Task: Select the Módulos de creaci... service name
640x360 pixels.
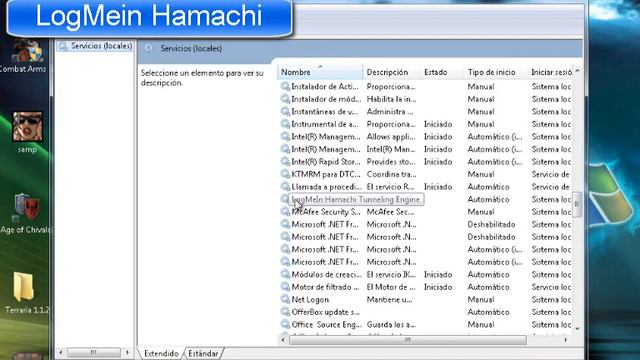Action: click(326, 274)
